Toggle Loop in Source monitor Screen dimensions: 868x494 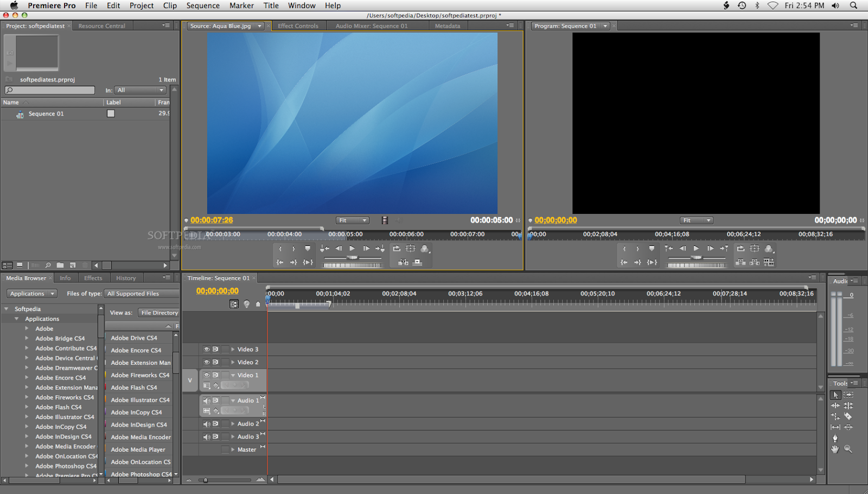point(397,249)
